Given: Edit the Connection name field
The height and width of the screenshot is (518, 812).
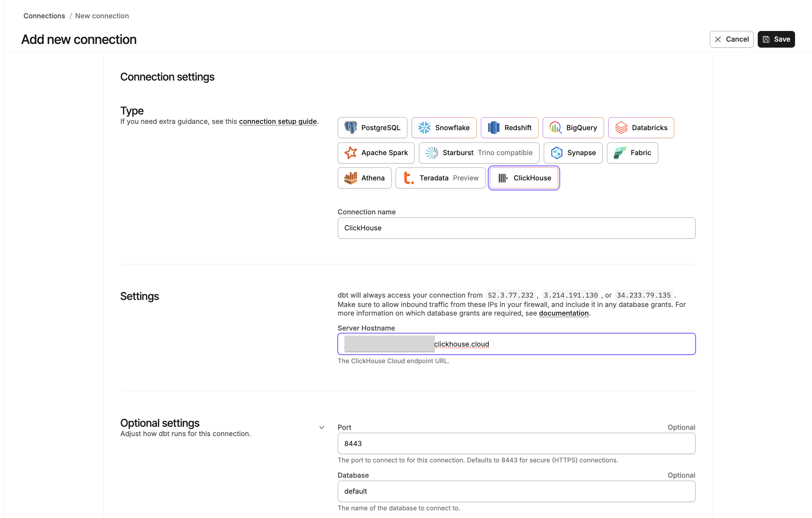Looking at the screenshot, I should tap(516, 228).
